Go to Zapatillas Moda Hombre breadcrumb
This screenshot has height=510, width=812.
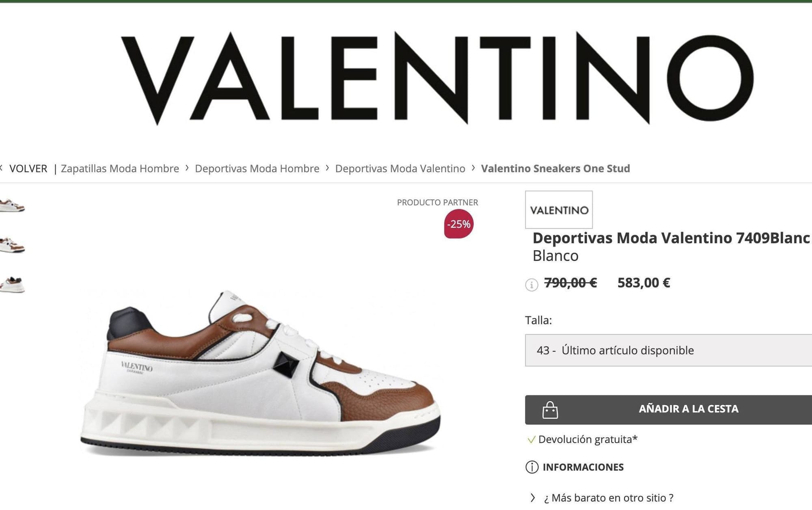pyautogui.click(x=120, y=169)
